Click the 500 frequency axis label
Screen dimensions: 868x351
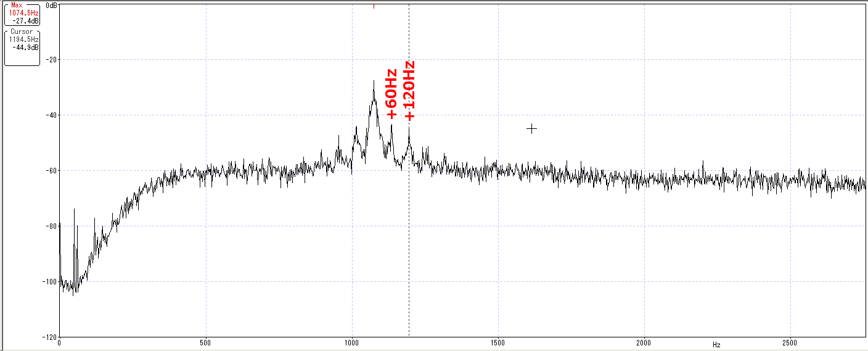(206, 342)
